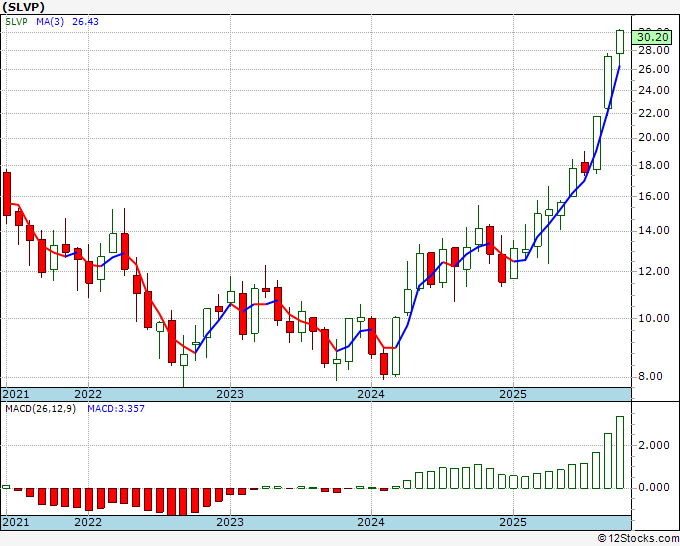The image size is (680, 546).
Task: Click 2022 on the MACD timeline
Action: (88, 522)
